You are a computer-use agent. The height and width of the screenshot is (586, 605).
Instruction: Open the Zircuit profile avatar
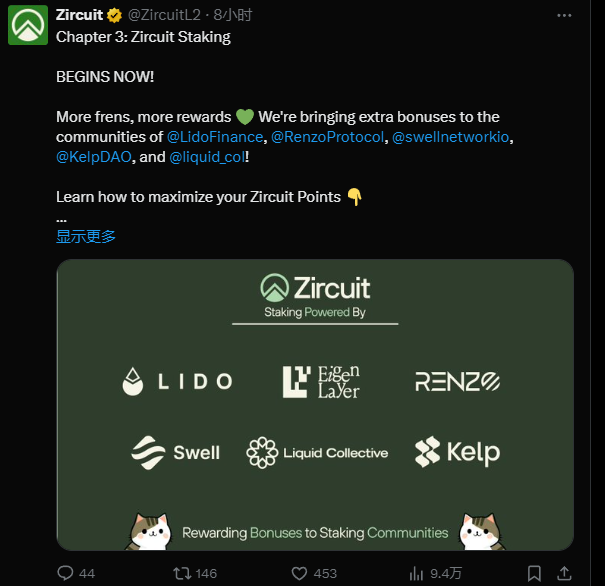tap(28, 24)
